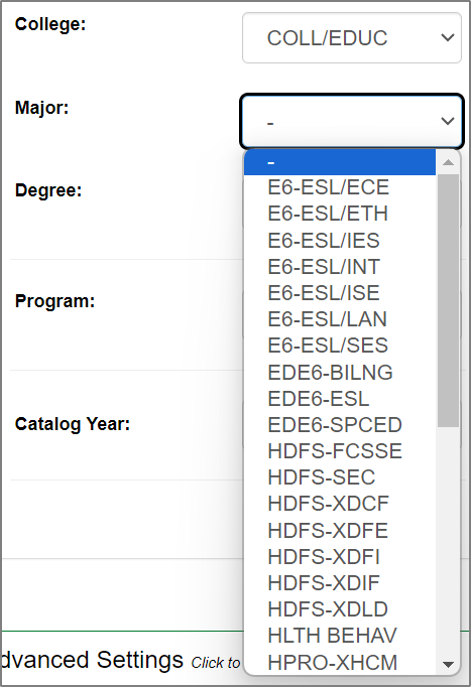Click the list scrollbar up arrow
Viewport: 472px width, 688px height.
448,162
